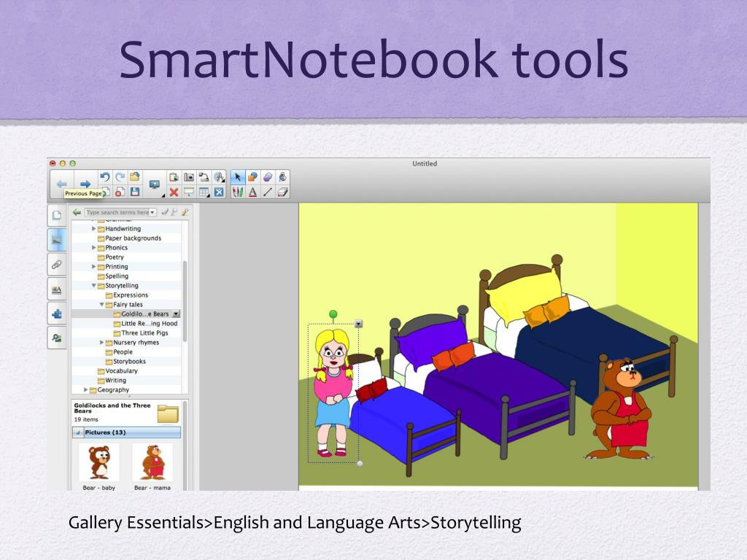The height and width of the screenshot is (560, 747).
Task: Open the bottom sidebar tab with magnifier
Action: point(57,338)
